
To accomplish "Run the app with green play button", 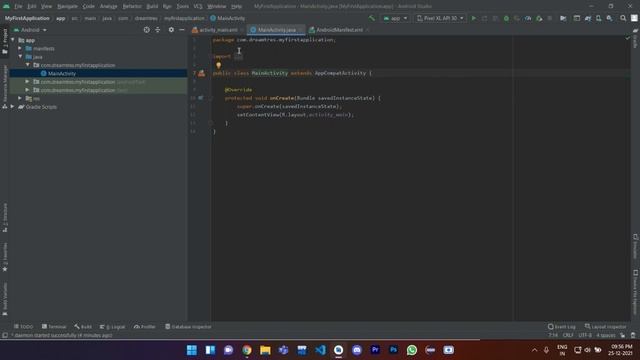I will point(473,18).
